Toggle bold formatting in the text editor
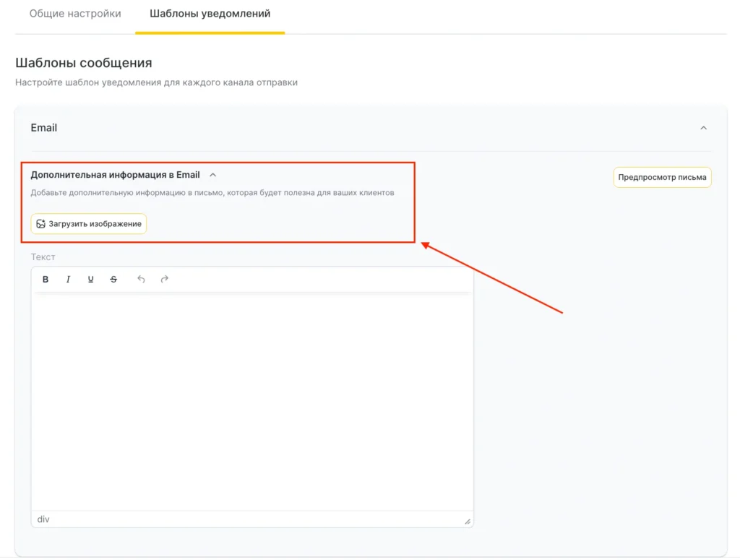Image resolution: width=740 pixels, height=560 pixels. 46,280
